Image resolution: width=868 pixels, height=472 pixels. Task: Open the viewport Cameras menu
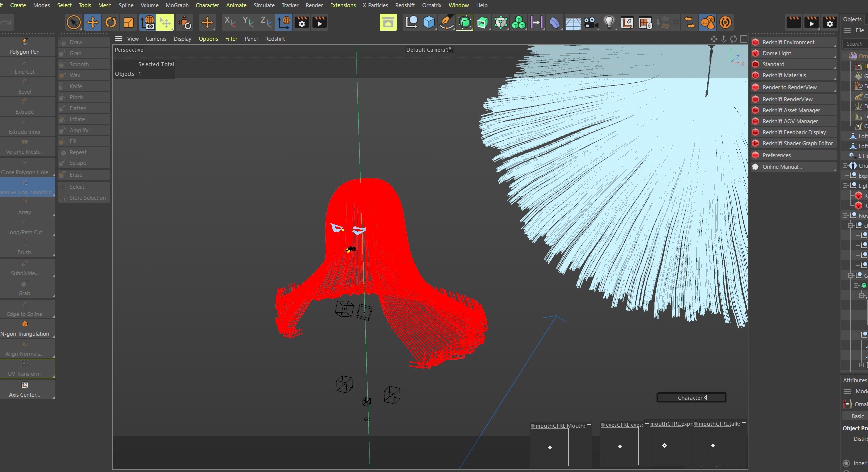click(x=156, y=39)
